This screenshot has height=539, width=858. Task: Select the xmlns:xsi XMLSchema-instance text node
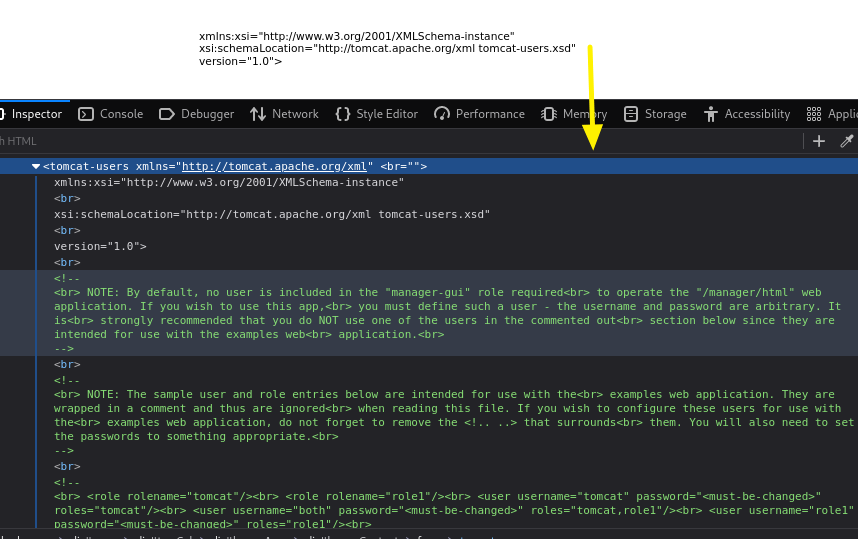(229, 182)
